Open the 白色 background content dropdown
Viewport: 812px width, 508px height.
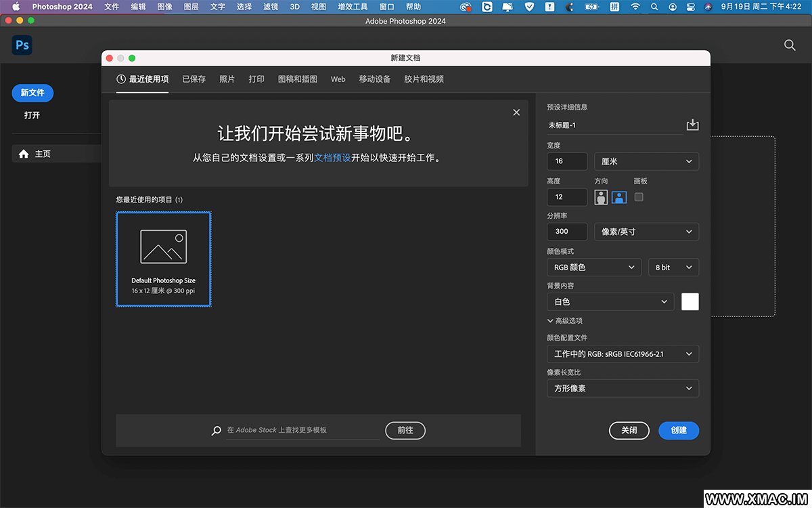click(x=610, y=301)
